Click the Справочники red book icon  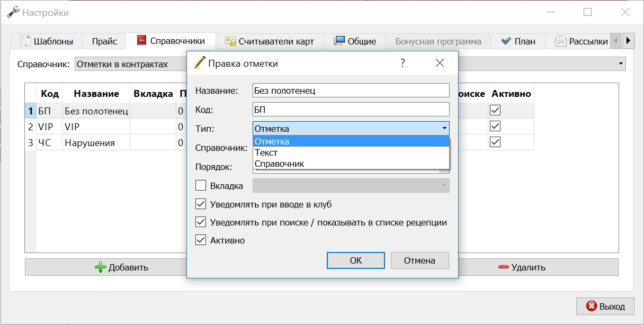pos(141,41)
